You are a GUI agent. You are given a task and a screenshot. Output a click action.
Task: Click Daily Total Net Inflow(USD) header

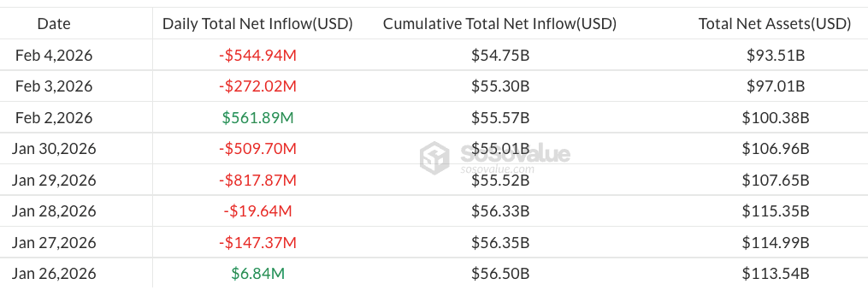pyautogui.click(x=257, y=24)
